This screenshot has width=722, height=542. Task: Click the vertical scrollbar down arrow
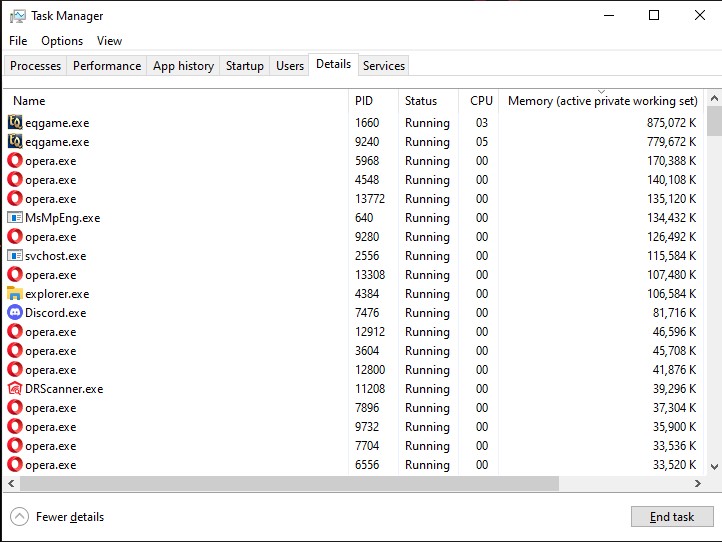pos(714,466)
